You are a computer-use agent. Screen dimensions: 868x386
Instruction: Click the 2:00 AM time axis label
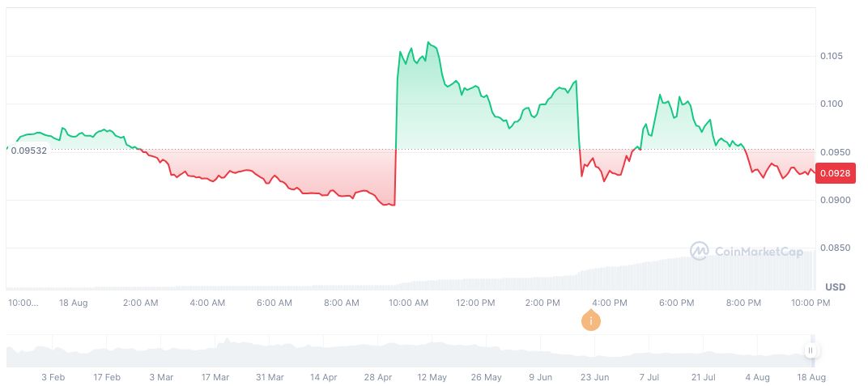(x=140, y=303)
